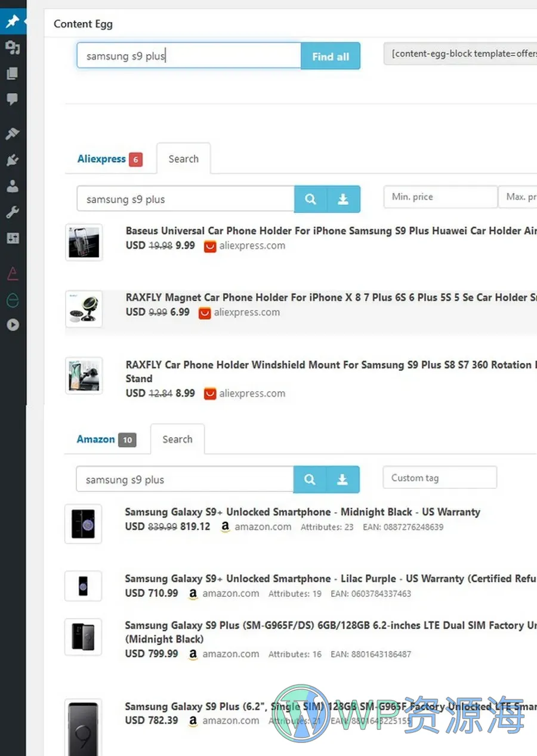Click the Aliexpress result count badge 6
The width and height of the screenshot is (537, 756).
(x=136, y=160)
